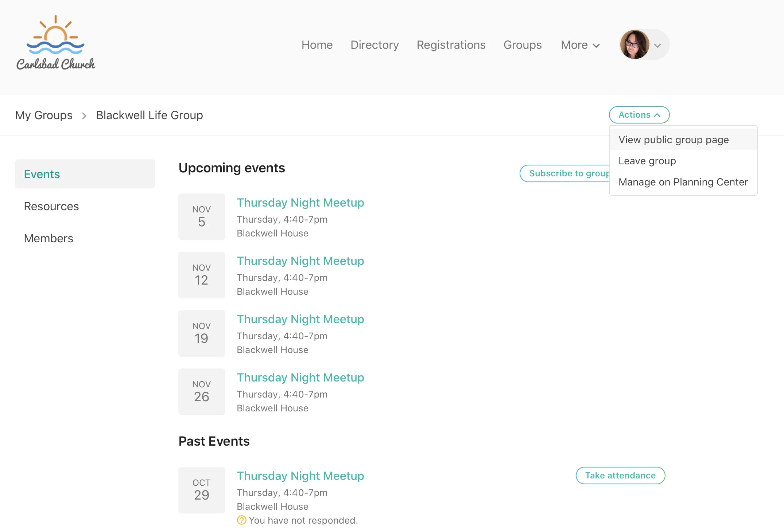Open the dropdown arrow beside avatar
This screenshot has width=784, height=532.
[x=657, y=46]
